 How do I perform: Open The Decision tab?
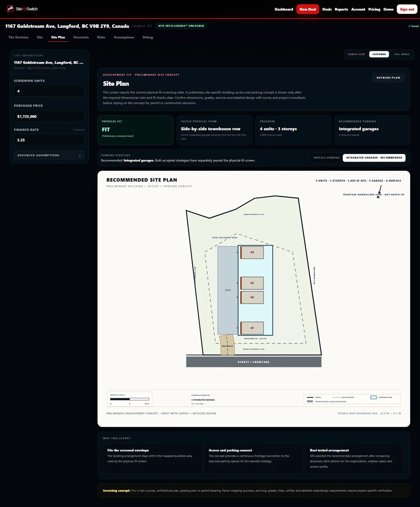click(18, 37)
